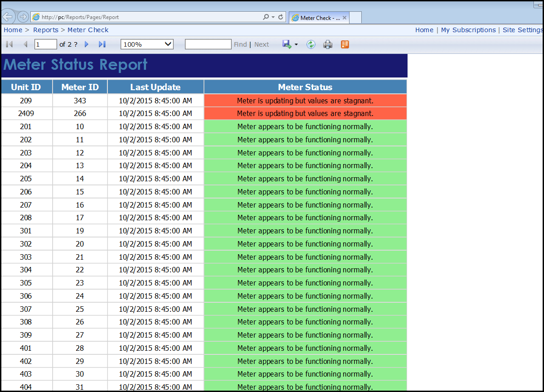
Task: Go to My Subscriptions
Action: click(x=468, y=30)
